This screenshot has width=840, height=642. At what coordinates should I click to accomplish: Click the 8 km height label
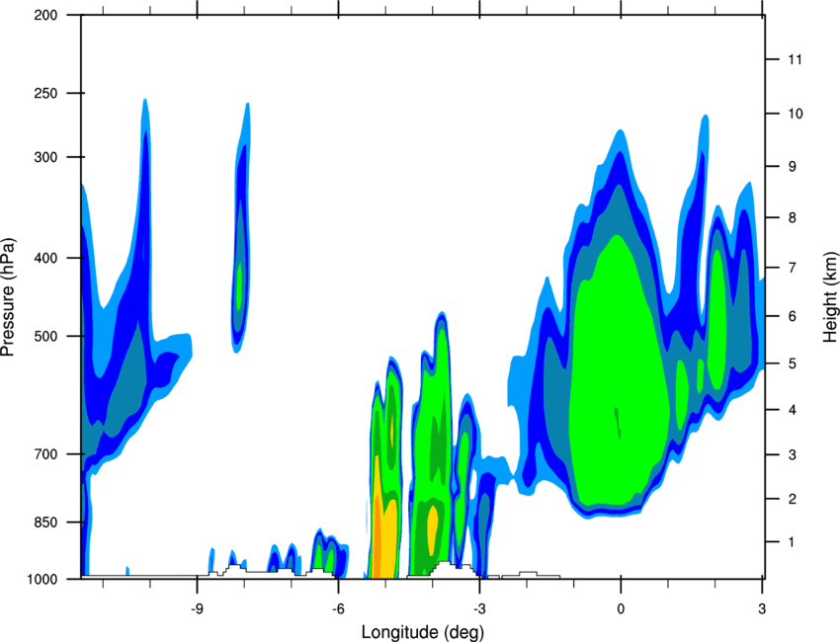[793, 218]
